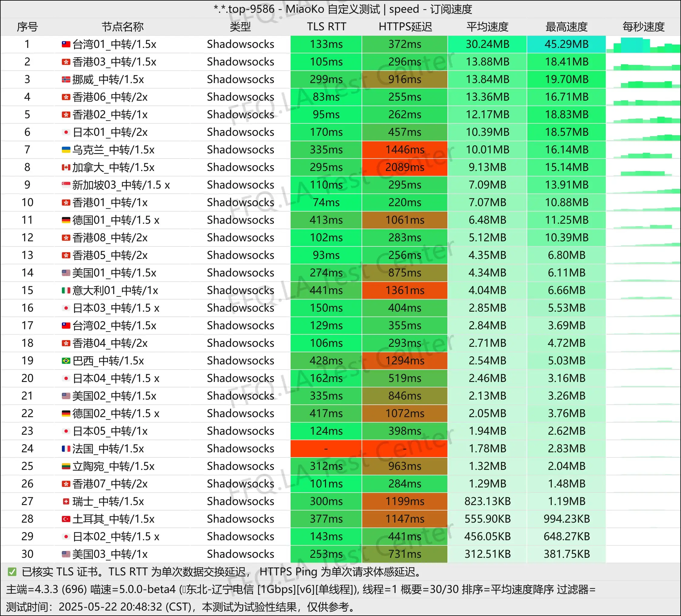The height and width of the screenshot is (616, 681).
Task: Click the 平均速度 column header
Action: tap(487, 27)
